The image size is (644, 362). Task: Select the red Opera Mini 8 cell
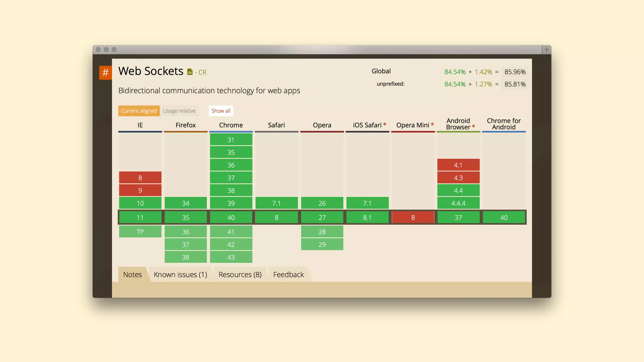(413, 217)
